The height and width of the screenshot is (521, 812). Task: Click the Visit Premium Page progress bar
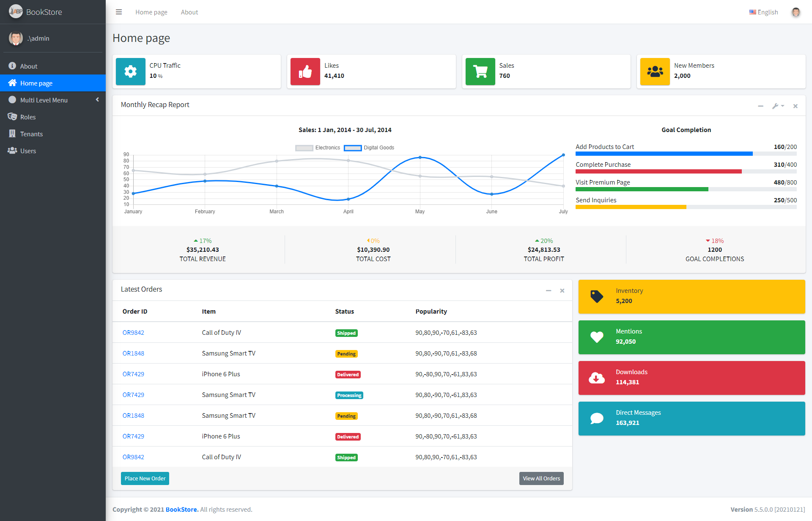tap(686, 190)
